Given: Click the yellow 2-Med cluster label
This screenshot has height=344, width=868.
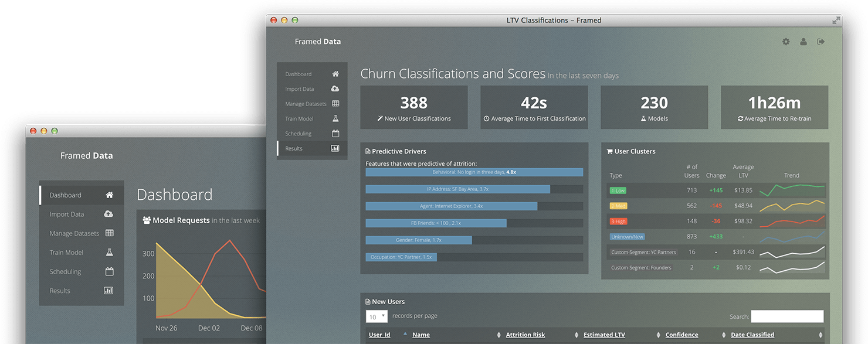Looking at the screenshot, I should pos(618,206).
